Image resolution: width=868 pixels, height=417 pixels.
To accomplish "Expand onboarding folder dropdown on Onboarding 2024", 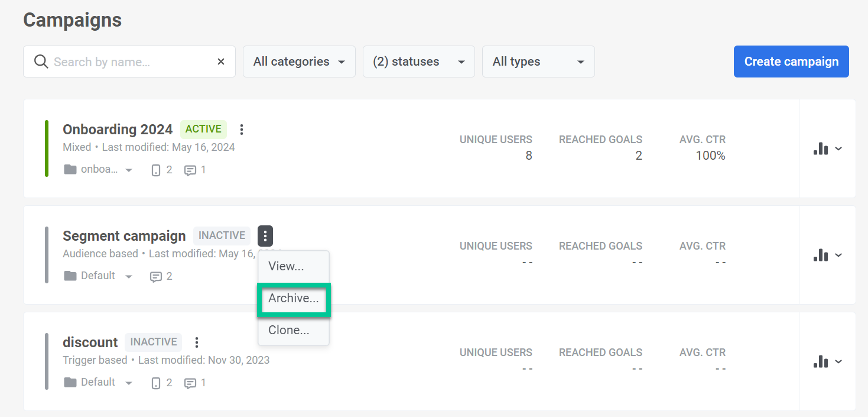I will (x=129, y=170).
